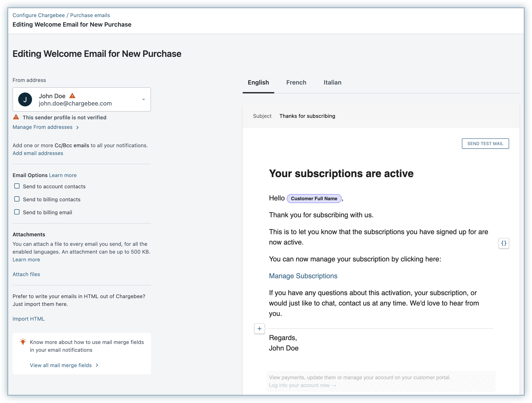This screenshot has height=403, width=532.
Task: Click chevron next to Manage From addresses
Action: (x=77, y=127)
